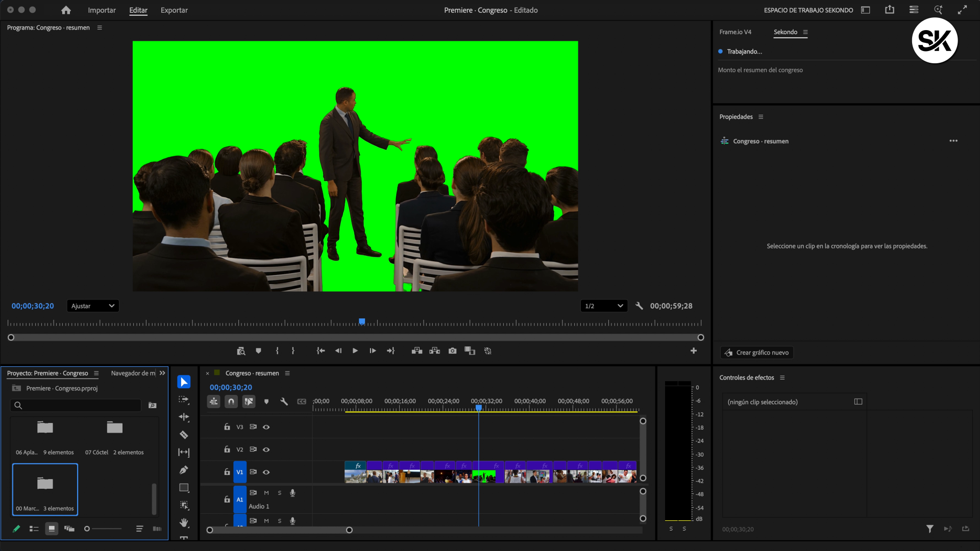Open the Congreso · resumen timeline menu
Image resolution: width=980 pixels, height=551 pixels.
pyautogui.click(x=287, y=373)
